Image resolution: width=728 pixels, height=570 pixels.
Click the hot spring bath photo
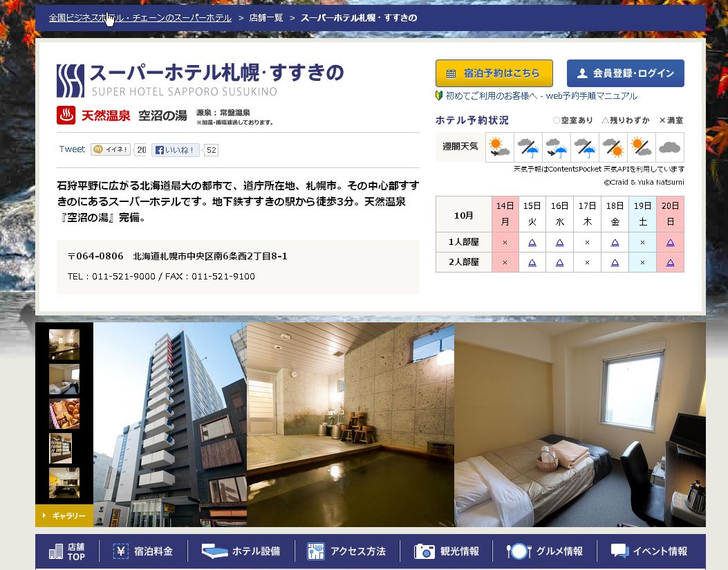point(351,425)
